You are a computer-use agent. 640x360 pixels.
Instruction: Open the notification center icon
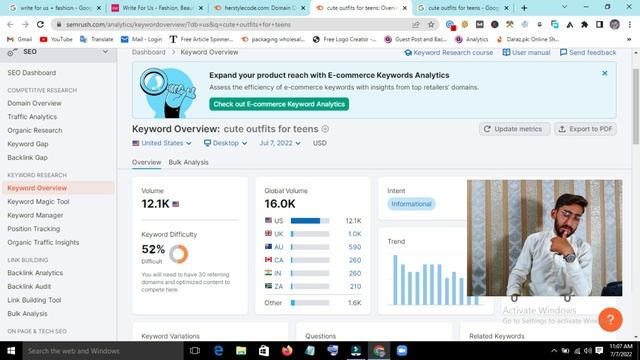tap(599, 351)
